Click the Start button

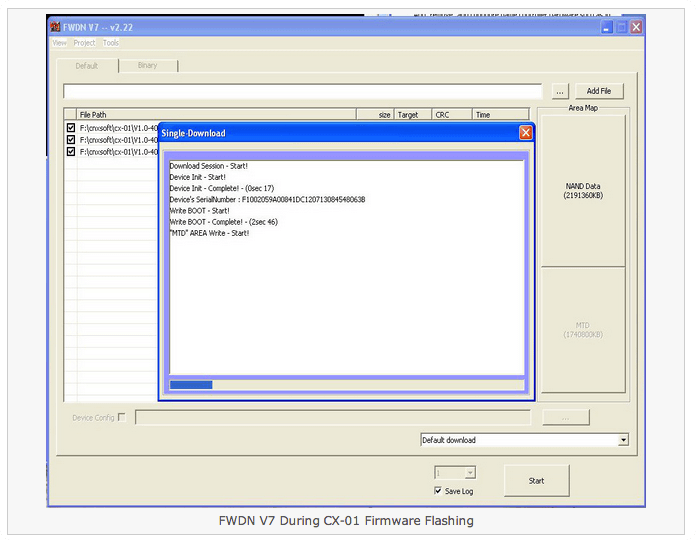pyautogui.click(x=537, y=481)
